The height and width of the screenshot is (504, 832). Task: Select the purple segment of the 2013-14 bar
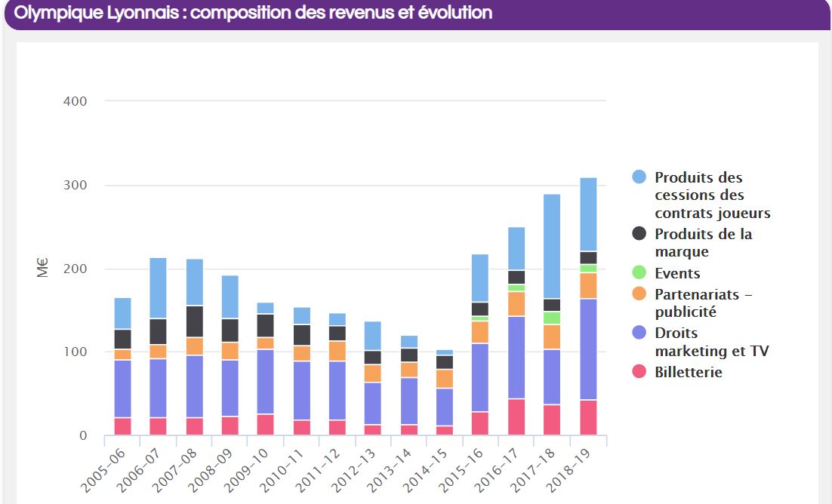[x=408, y=401]
